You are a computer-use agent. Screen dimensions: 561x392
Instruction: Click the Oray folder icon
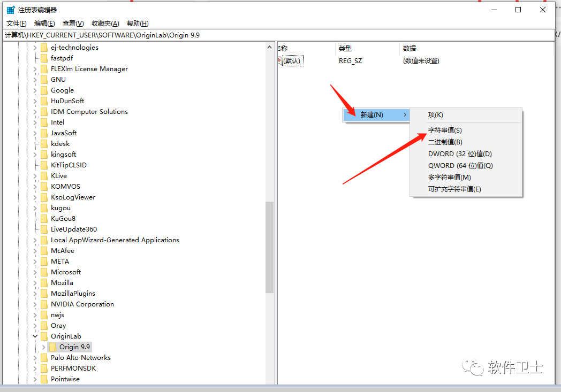click(44, 326)
